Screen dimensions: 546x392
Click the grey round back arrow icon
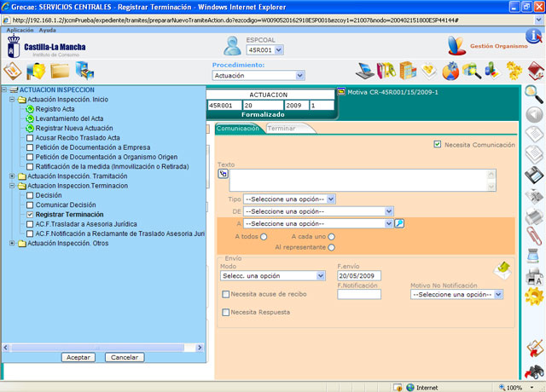(534, 115)
